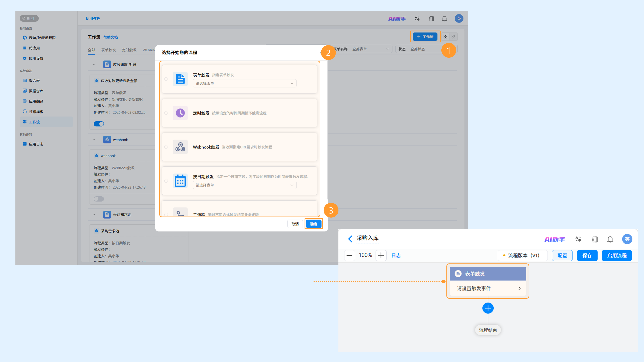The height and width of the screenshot is (362, 644).
Task: Select the Webhook触发 radio option
Action: (166, 147)
